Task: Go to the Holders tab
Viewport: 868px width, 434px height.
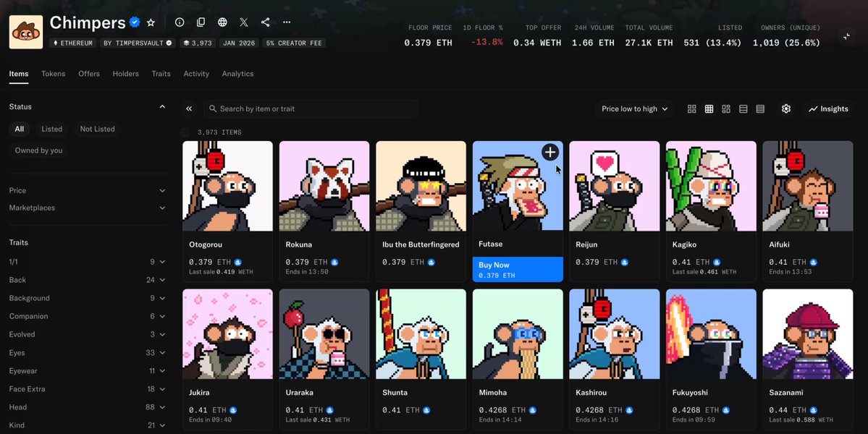Action: (x=126, y=74)
